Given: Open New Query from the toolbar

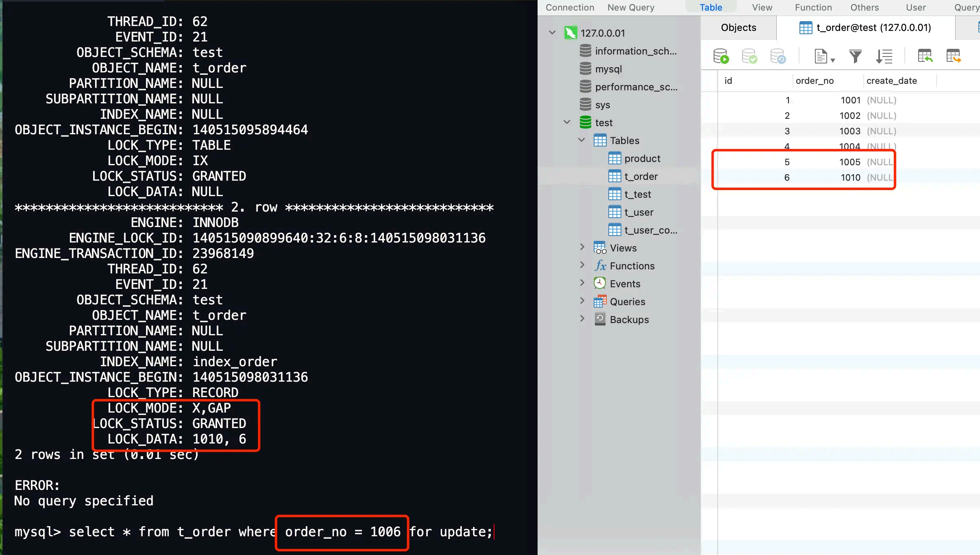Looking at the screenshot, I should (x=631, y=7).
